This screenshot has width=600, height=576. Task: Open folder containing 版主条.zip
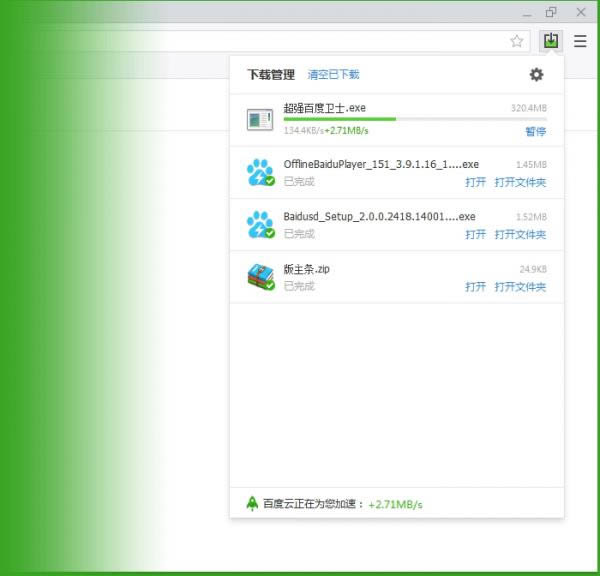tap(520, 287)
